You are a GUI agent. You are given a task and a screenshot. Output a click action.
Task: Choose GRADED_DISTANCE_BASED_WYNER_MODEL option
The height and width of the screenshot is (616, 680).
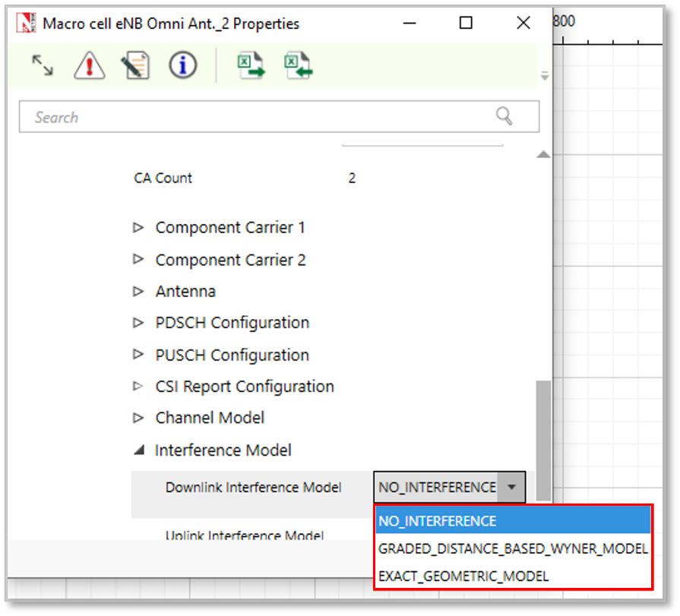(x=513, y=548)
